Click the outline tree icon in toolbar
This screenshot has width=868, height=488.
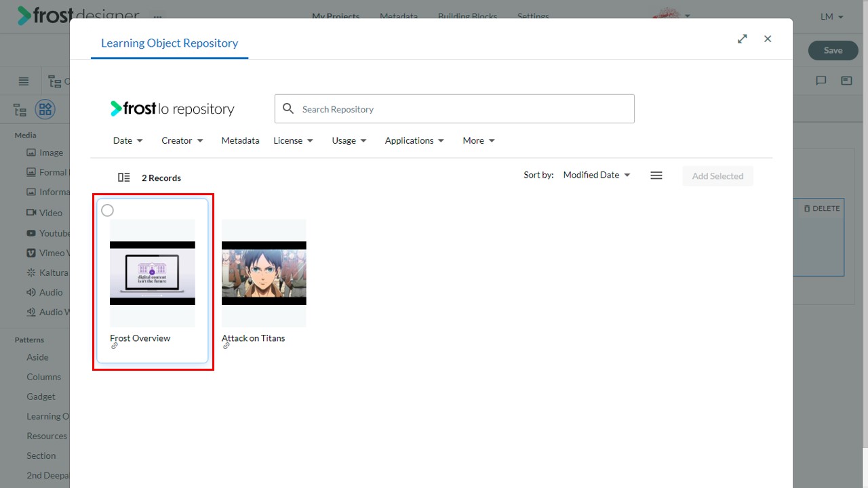55,82
